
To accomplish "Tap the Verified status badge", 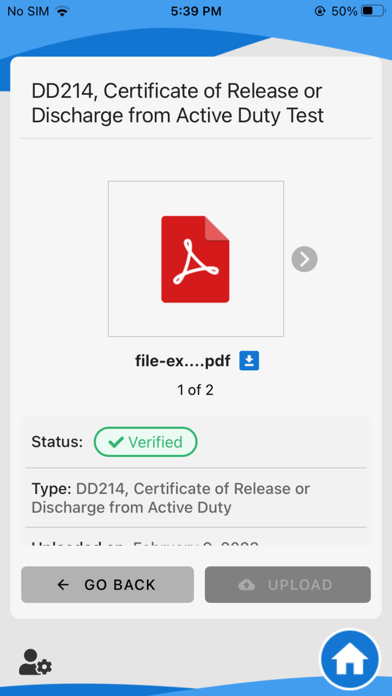I will 146,442.
